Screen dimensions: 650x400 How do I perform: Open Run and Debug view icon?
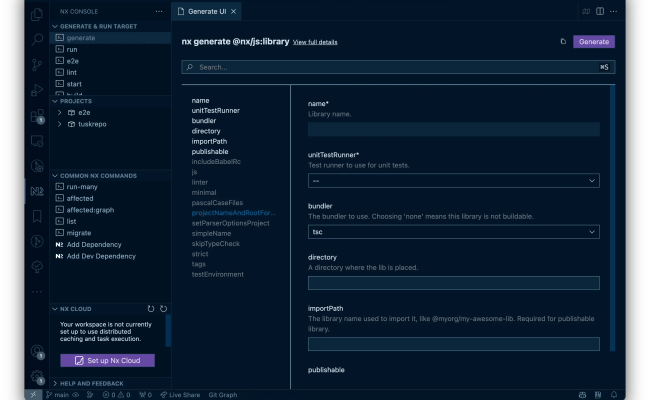(x=37, y=90)
